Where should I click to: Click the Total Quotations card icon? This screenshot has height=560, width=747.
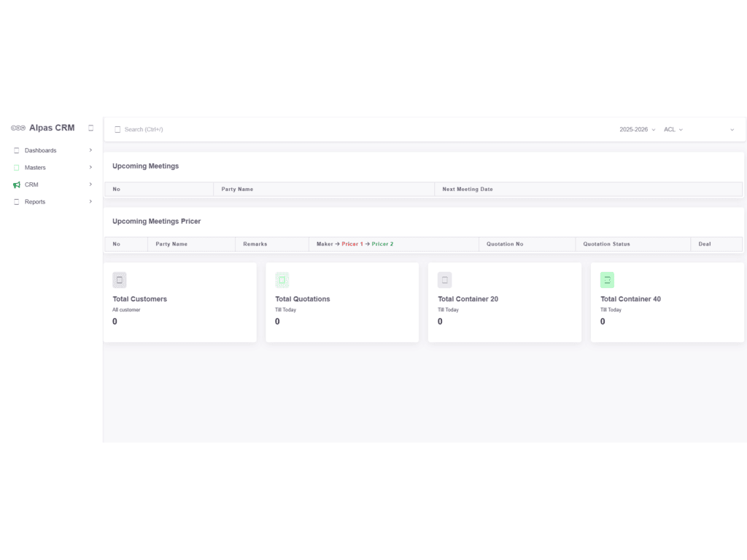tap(282, 280)
